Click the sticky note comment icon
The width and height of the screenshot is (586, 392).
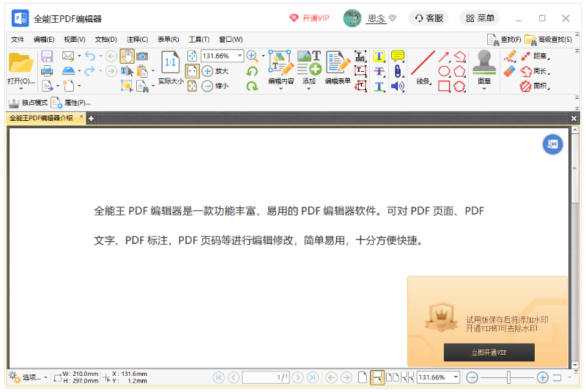[x=397, y=56]
